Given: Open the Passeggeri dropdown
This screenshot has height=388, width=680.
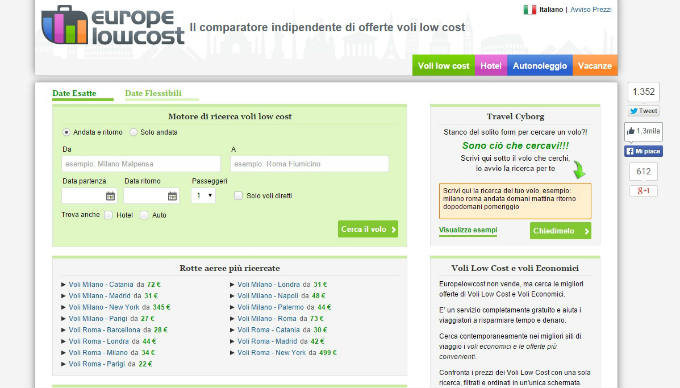Looking at the screenshot, I should (x=203, y=196).
